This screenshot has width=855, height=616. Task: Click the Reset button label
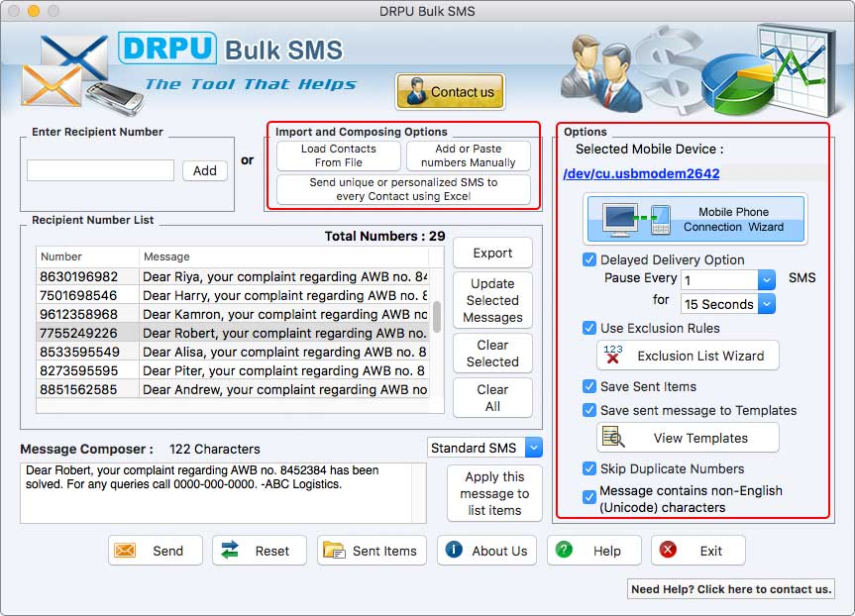[x=272, y=551]
